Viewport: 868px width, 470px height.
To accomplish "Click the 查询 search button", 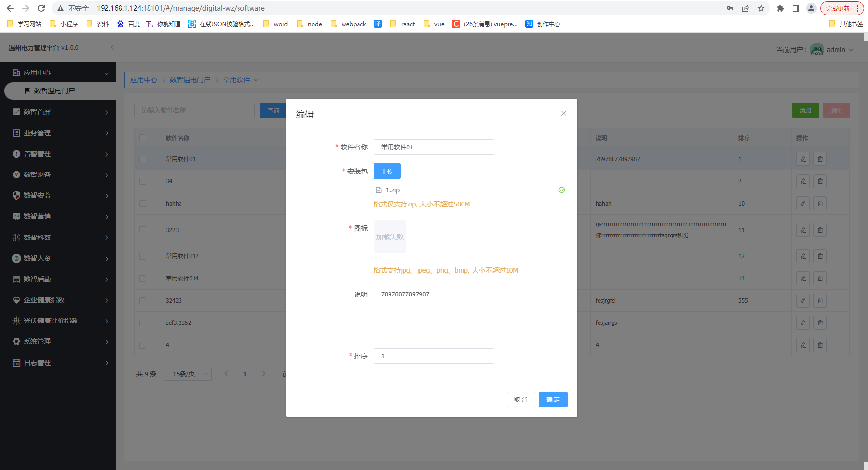I will pos(273,110).
